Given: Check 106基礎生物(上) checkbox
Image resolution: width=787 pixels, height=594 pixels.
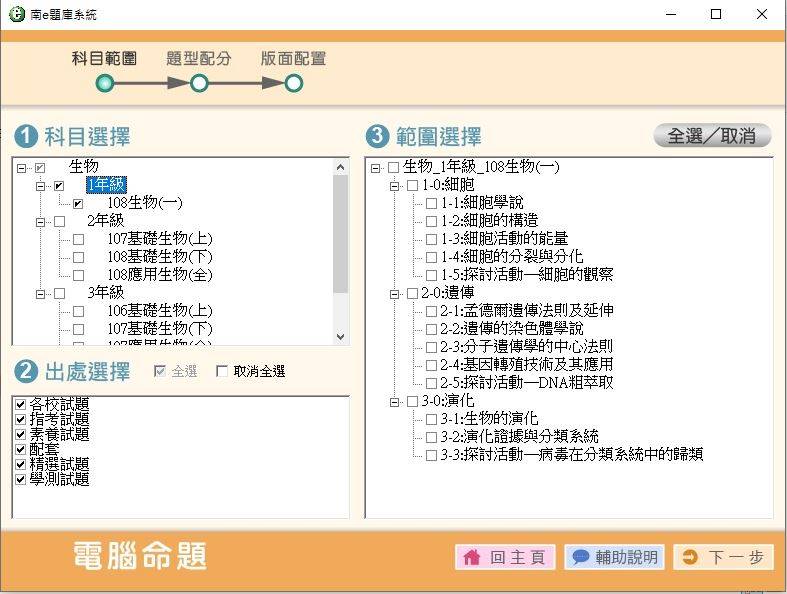Looking at the screenshot, I should coord(78,311).
